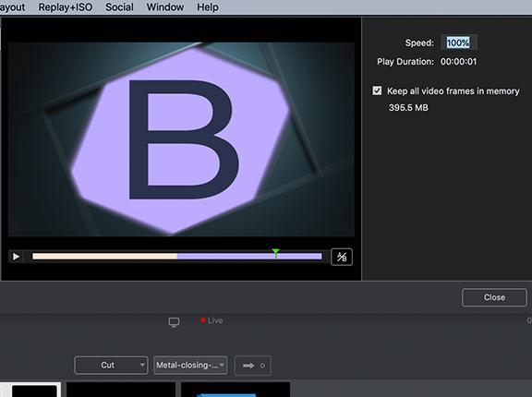
Task: Edit the Speed percentage field
Action: click(459, 42)
